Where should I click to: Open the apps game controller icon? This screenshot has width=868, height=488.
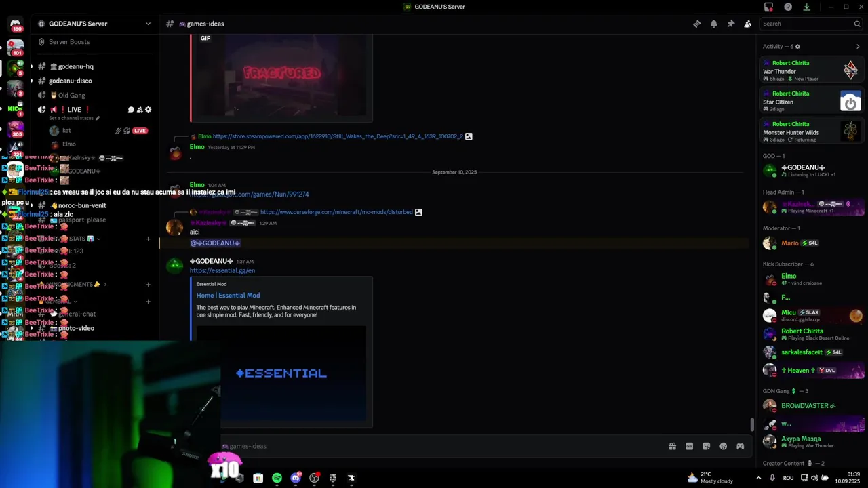coord(740,446)
